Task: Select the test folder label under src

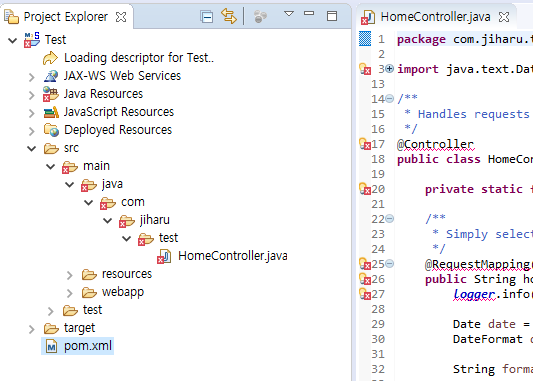Action: click(92, 310)
